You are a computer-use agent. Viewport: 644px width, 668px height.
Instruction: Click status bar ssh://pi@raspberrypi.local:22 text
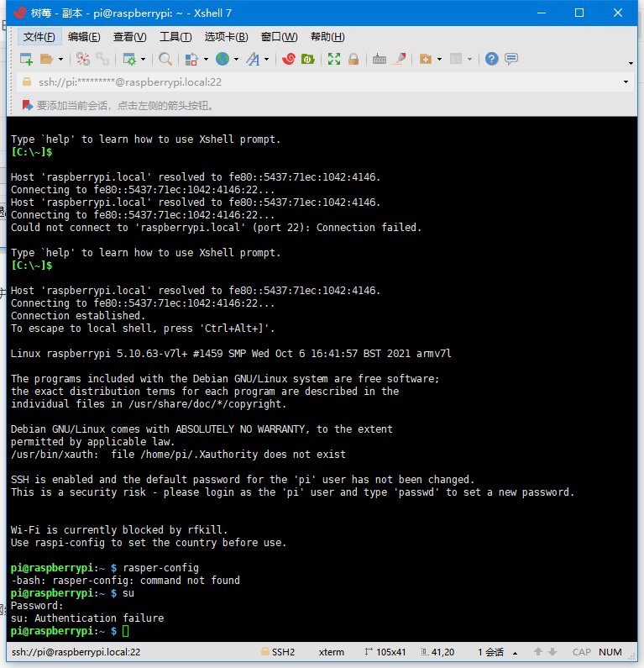(76, 652)
